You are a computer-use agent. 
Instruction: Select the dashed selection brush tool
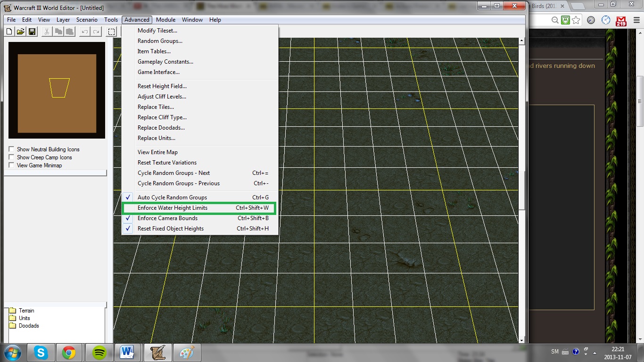(112, 32)
